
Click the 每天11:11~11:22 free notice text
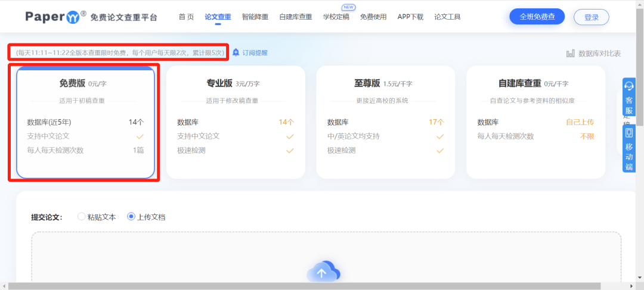pos(119,53)
